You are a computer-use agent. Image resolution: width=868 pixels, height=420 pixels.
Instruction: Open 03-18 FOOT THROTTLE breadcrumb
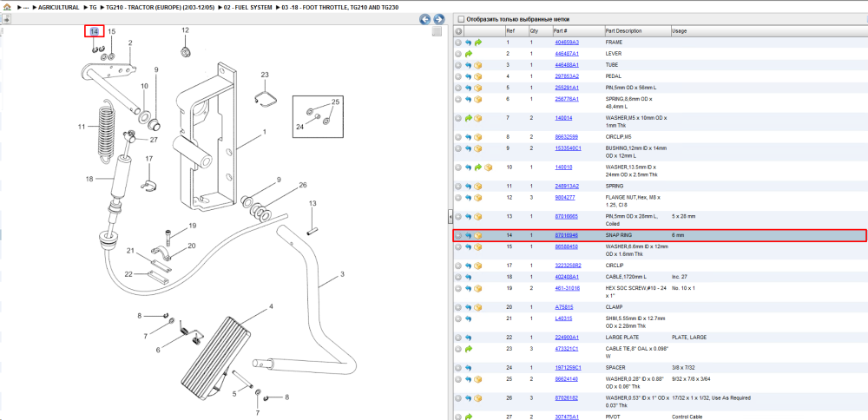tap(340, 8)
